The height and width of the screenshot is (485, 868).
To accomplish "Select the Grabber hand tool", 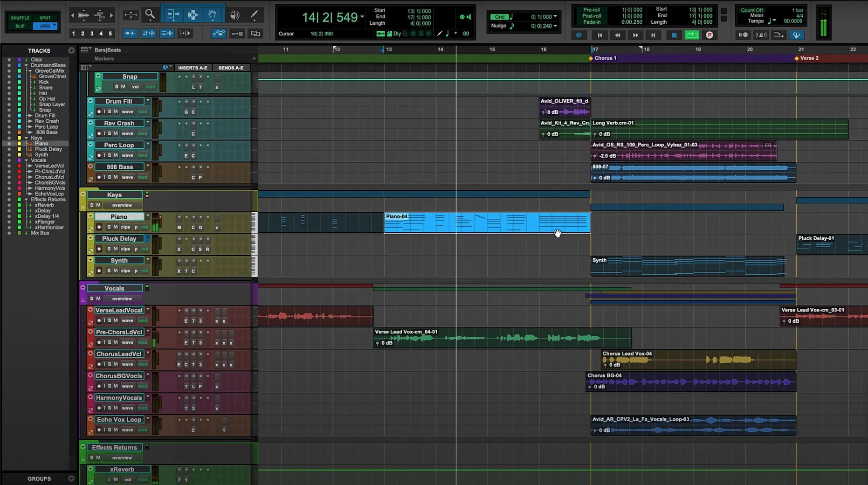I will click(x=213, y=14).
